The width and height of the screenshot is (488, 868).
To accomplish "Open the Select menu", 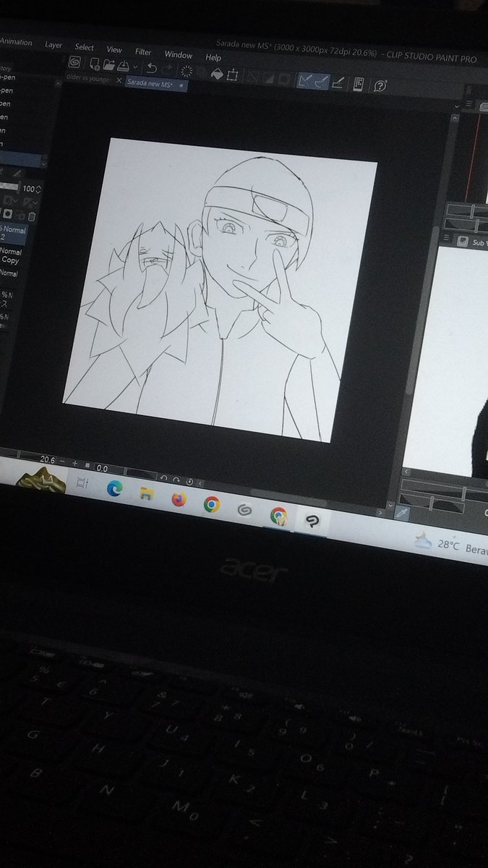I will pyautogui.click(x=85, y=47).
